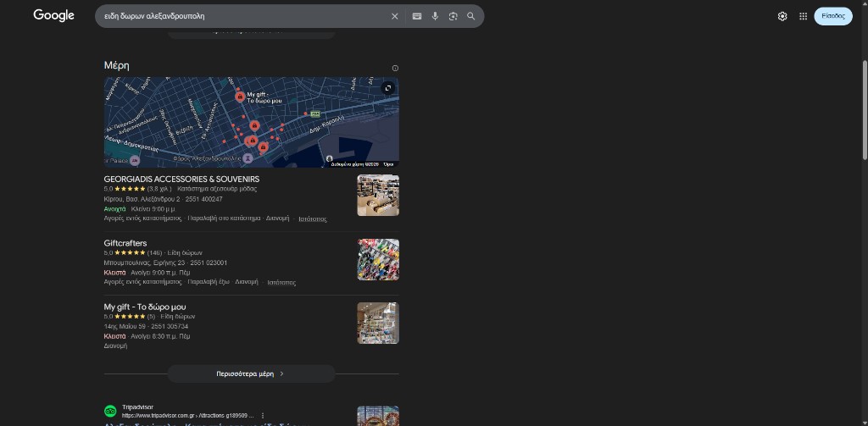This screenshot has height=426, width=868.
Task: Click the GEORGIADIS store photo thumbnail
Action: [378, 196]
